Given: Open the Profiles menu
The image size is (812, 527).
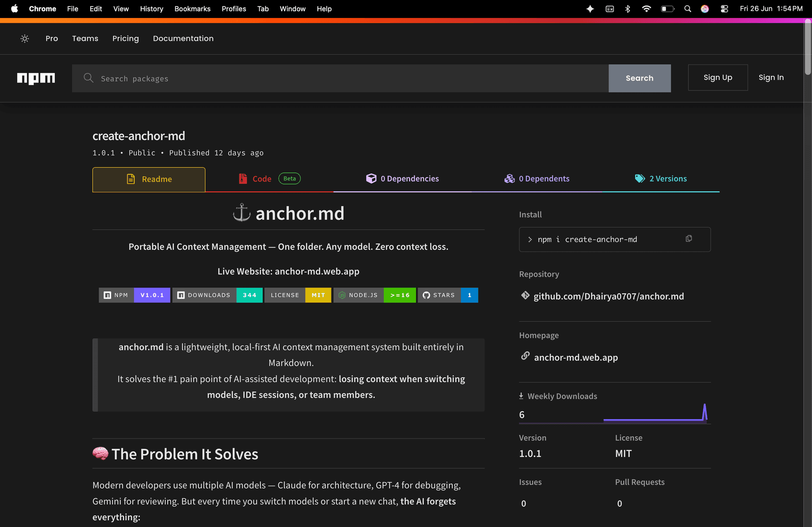Looking at the screenshot, I should point(234,9).
